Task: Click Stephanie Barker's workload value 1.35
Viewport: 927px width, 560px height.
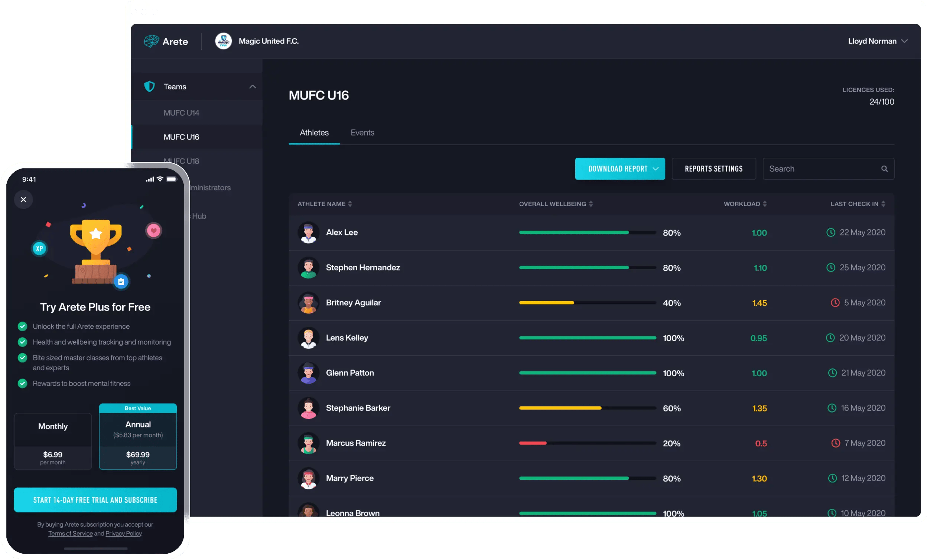Action: (759, 408)
